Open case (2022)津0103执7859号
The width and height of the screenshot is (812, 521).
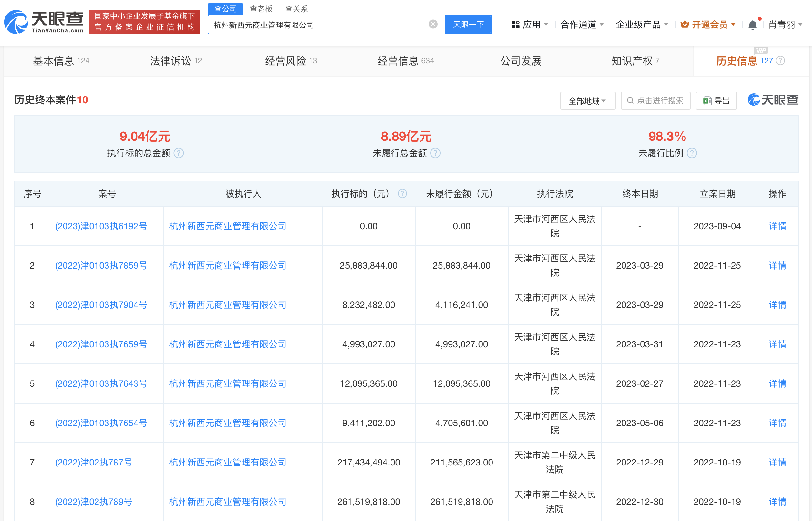click(x=101, y=265)
